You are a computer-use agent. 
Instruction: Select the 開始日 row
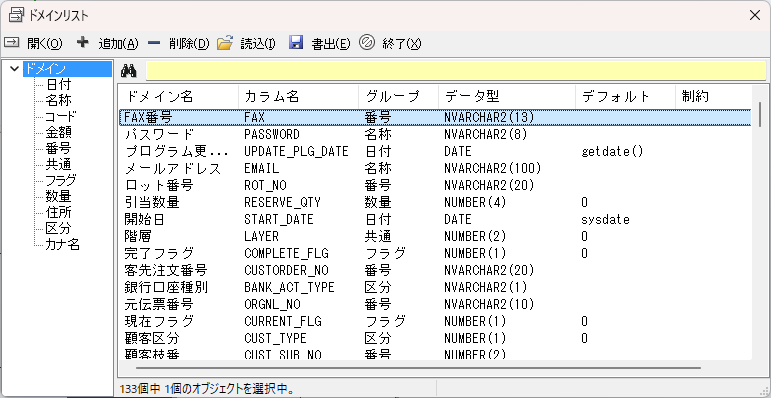[x=435, y=219]
